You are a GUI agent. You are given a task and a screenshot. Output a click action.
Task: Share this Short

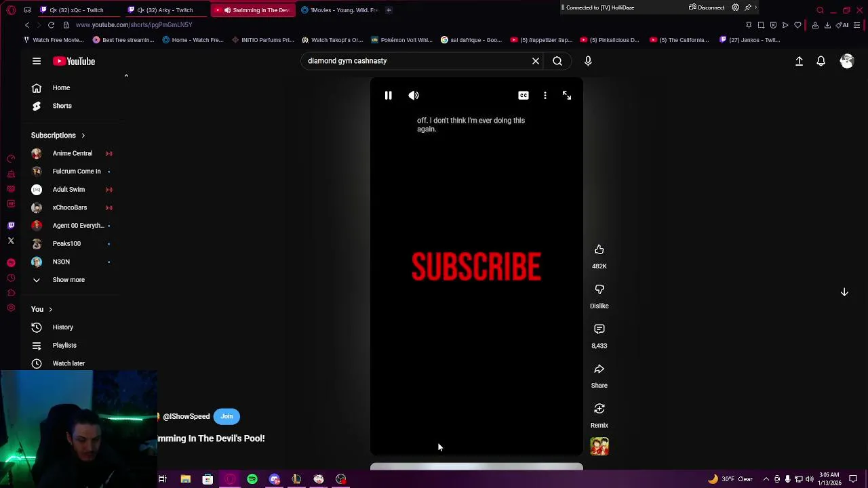(x=599, y=369)
